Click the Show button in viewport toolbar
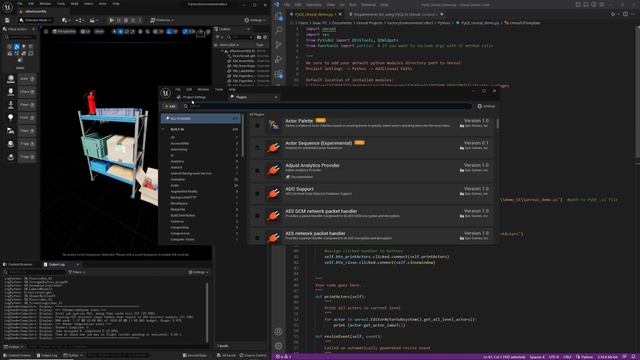The width and height of the screenshot is (640, 360). [x=99, y=31]
